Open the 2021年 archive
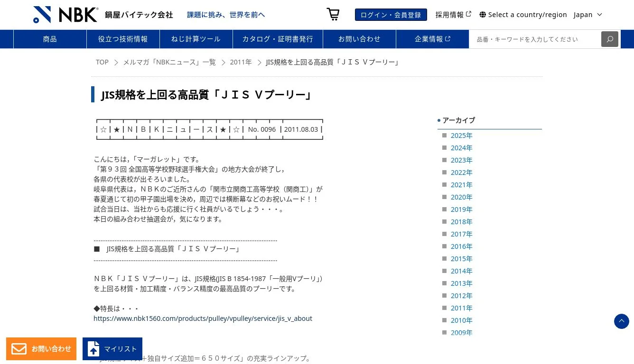This screenshot has height=364, width=634. tap(462, 185)
